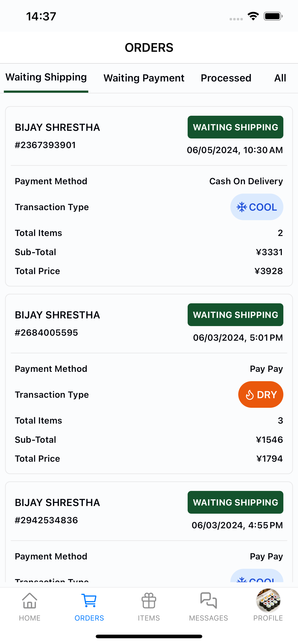Tap the battery status icon
Viewport: 298px width, 644px height.
coord(273,16)
